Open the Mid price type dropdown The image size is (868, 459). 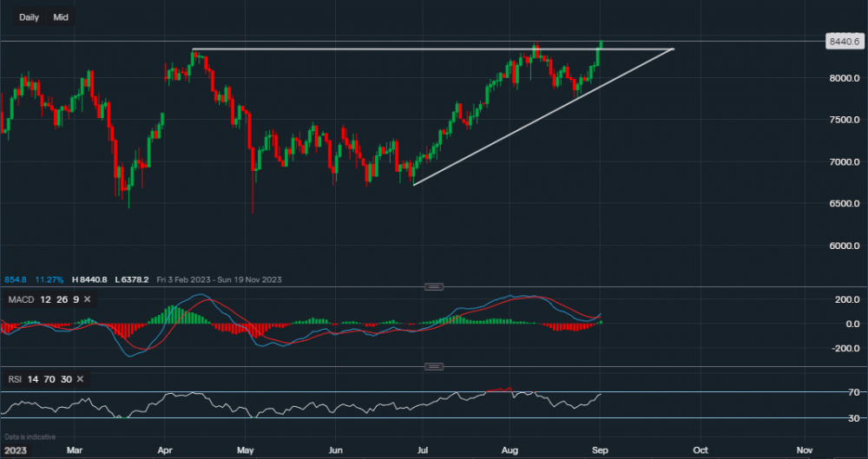point(61,17)
